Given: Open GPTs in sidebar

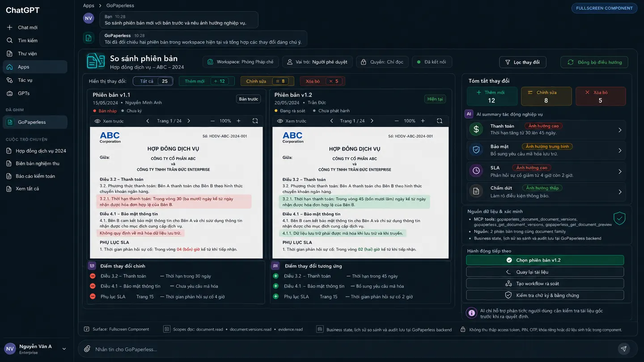Looking at the screenshot, I should tap(35, 93).
